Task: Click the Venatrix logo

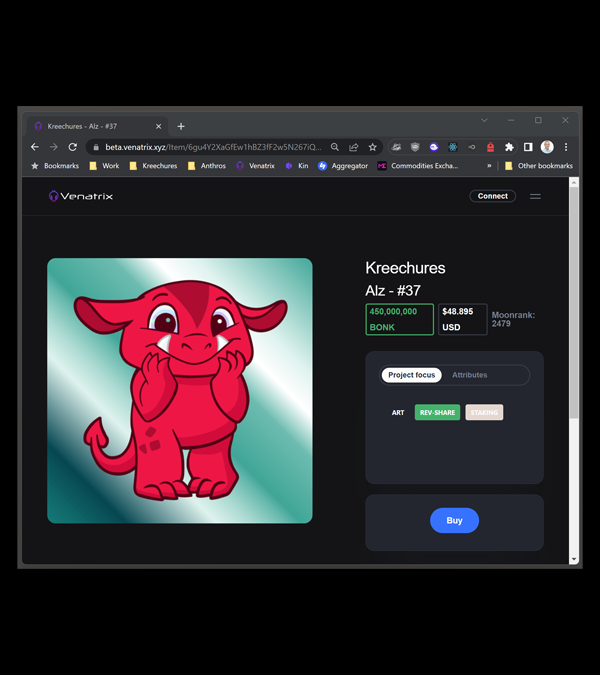Action: point(81,196)
